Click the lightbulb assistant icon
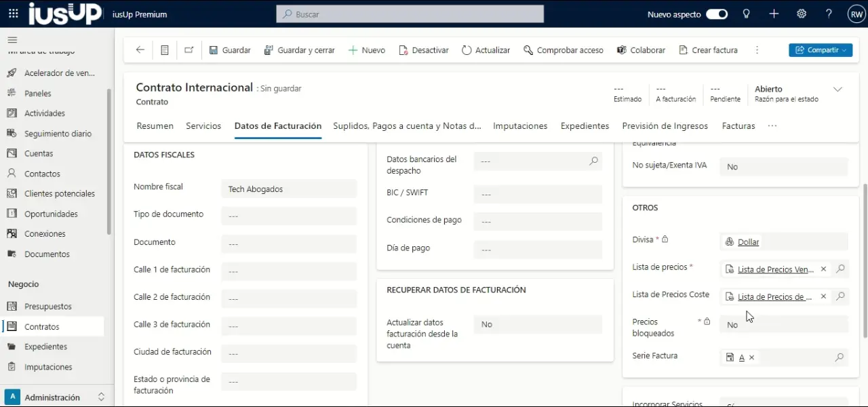 [747, 14]
